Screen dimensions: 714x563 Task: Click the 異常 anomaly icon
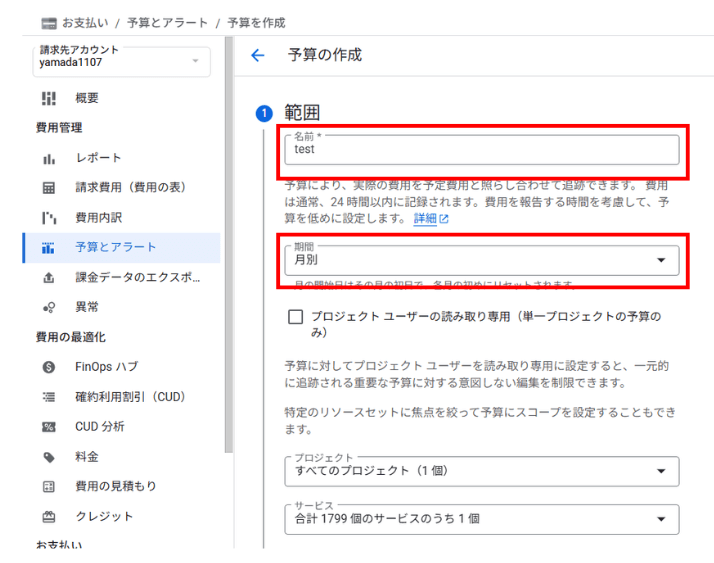tap(48, 307)
